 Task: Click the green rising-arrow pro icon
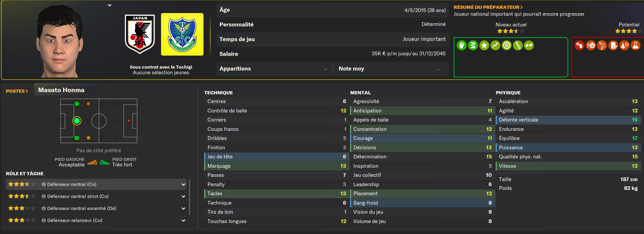coord(495,45)
